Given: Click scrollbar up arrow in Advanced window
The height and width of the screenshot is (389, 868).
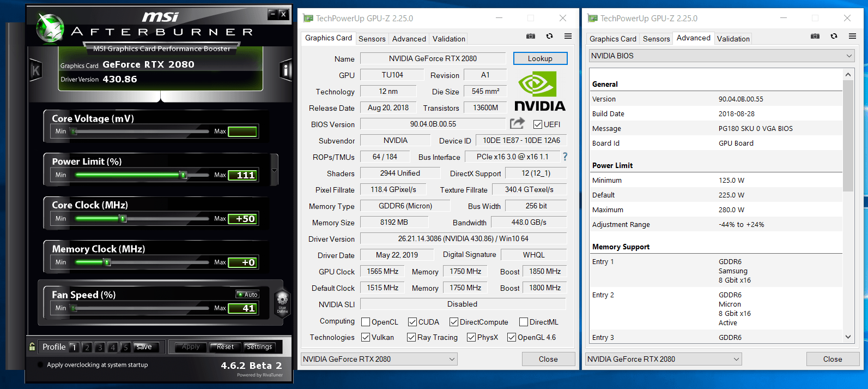Looking at the screenshot, I should click(848, 75).
